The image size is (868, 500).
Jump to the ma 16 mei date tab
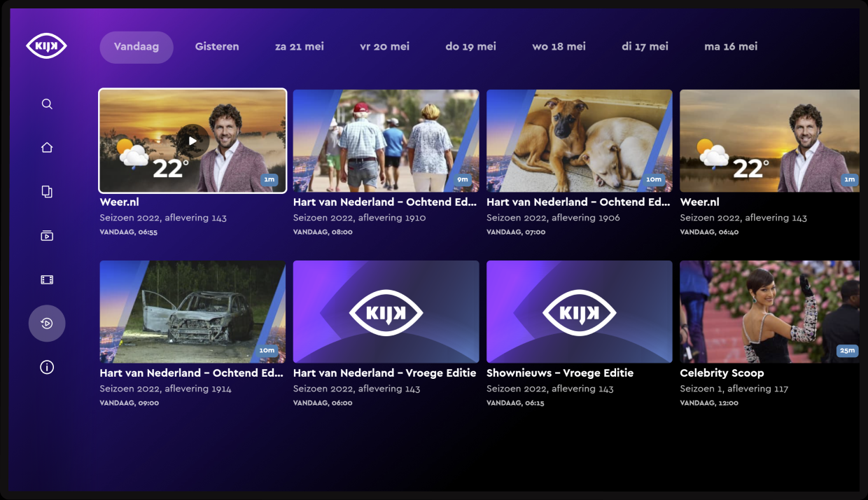click(731, 47)
